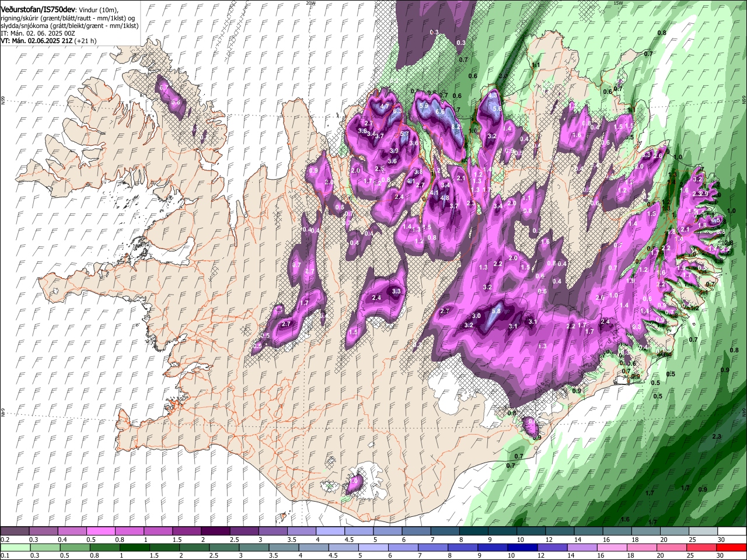
Task: Select the pure red swatch ending the lower legend row
Action: (732, 547)
